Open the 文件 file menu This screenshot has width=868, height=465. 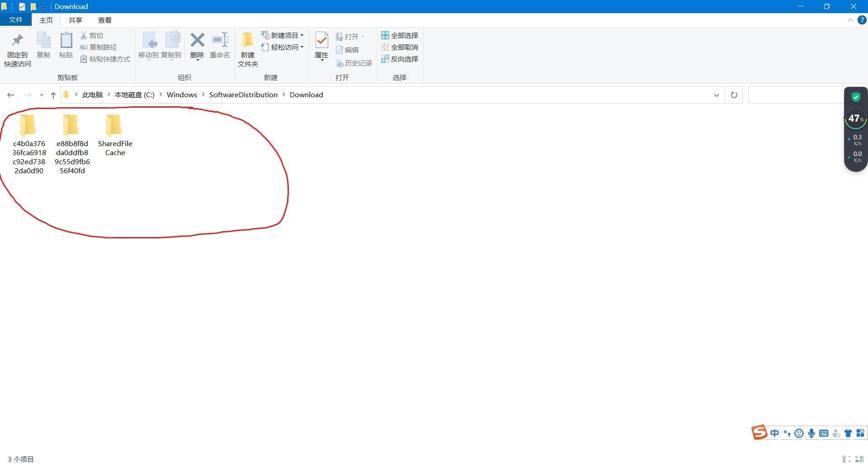pyautogui.click(x=15, y=20)
